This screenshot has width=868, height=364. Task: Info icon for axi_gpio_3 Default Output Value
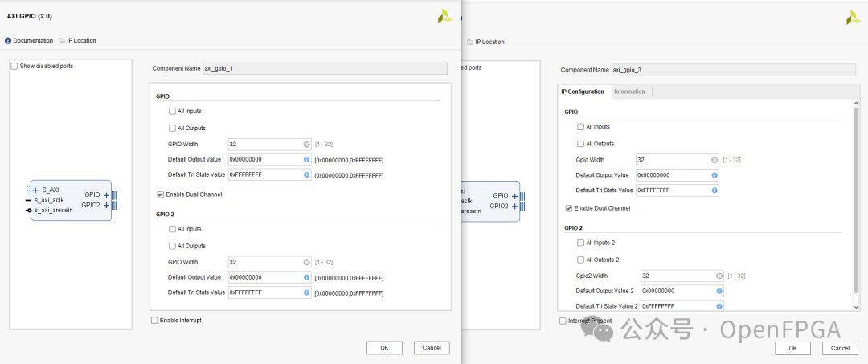(714, 175)
